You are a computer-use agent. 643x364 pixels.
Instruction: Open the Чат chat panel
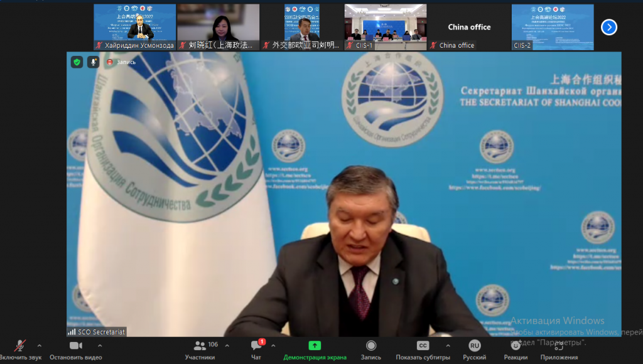(256, 350)
